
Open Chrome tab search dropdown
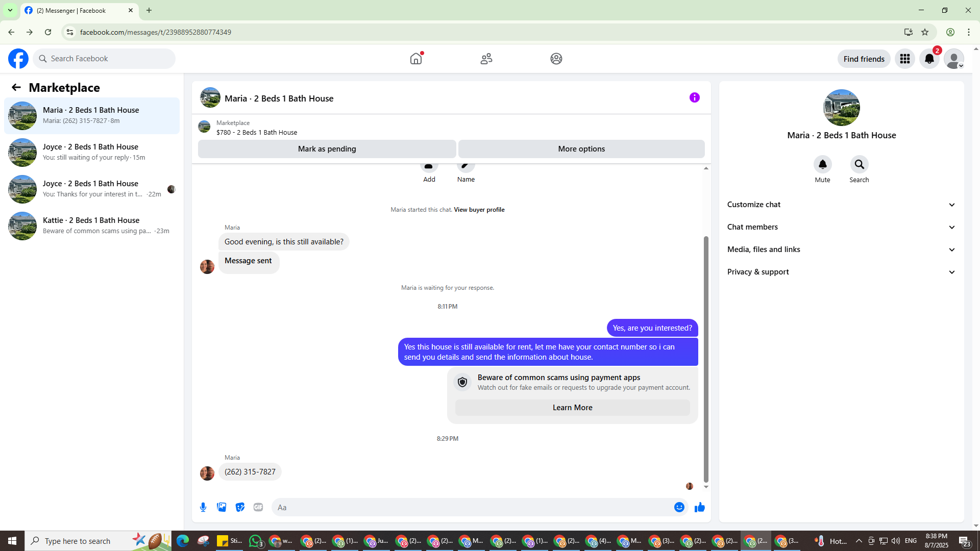point(10,10)
